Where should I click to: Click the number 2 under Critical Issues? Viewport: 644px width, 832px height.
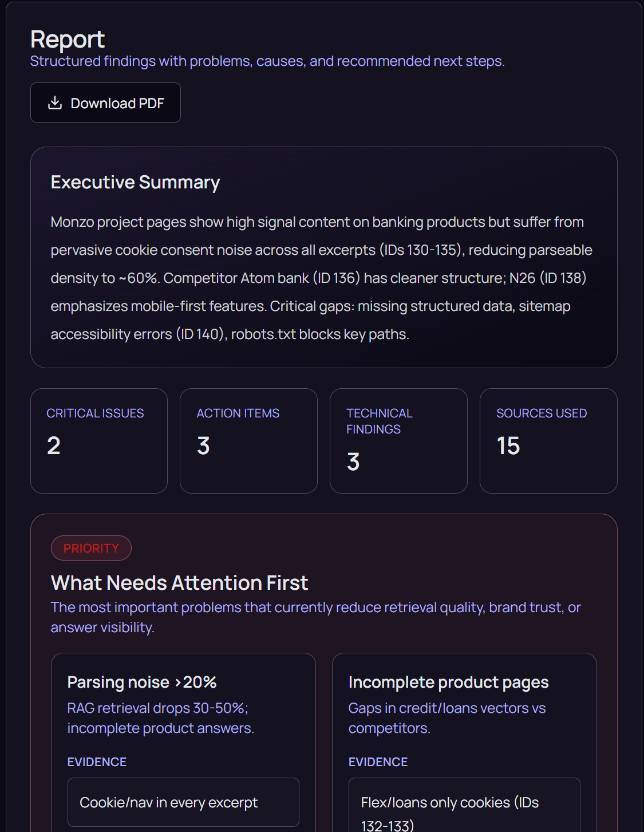point(54,446)
